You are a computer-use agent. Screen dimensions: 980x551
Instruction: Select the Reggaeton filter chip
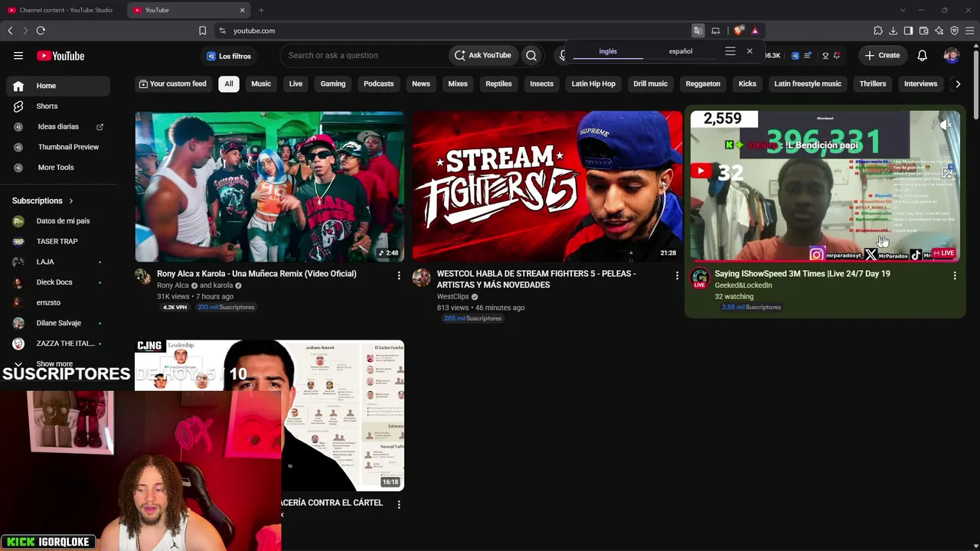coord(703,84)
